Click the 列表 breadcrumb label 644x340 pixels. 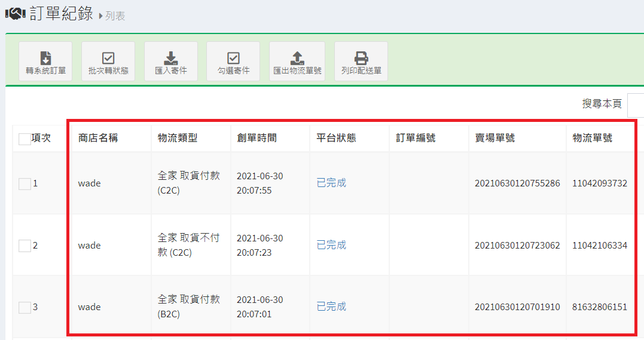115,16
